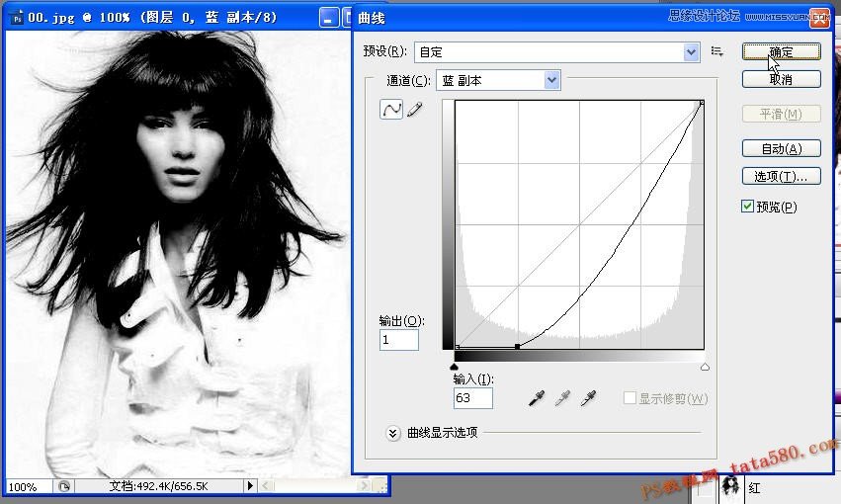Pick the white point eyedropper
The image size is (841, 504).
588,398
